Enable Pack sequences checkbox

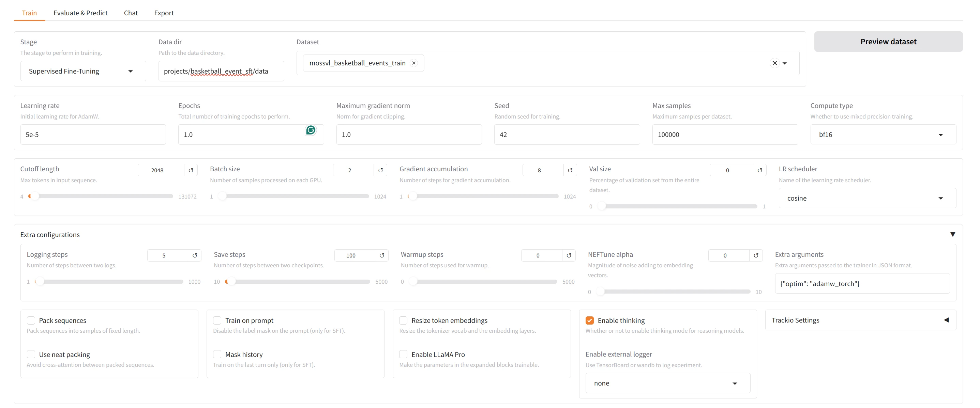click(x=31, y=320)
